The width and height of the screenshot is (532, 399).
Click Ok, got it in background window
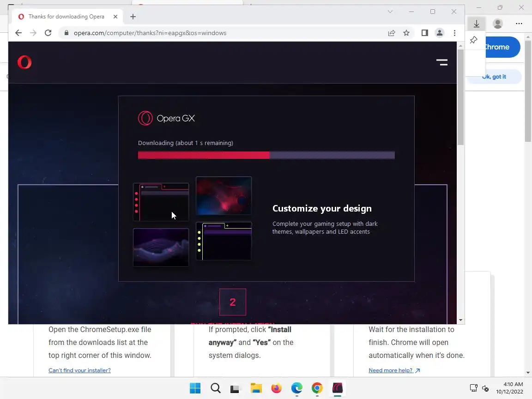pos(494,77)
